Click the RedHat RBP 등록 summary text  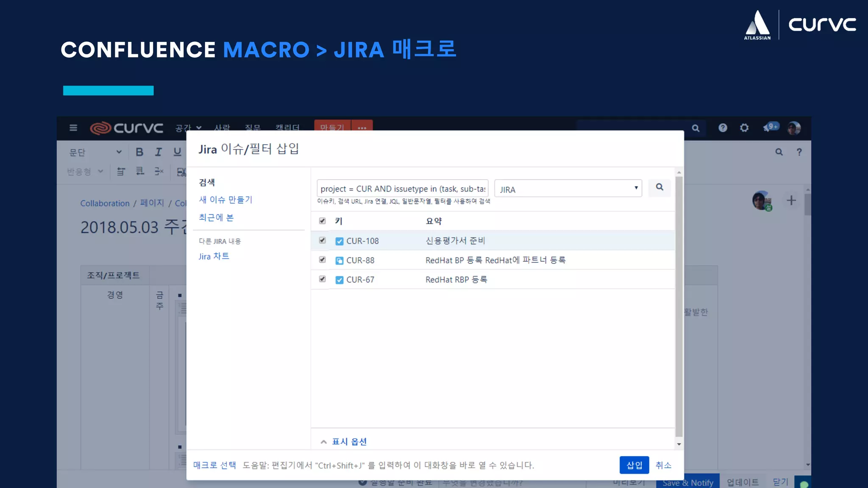[456, 280]
